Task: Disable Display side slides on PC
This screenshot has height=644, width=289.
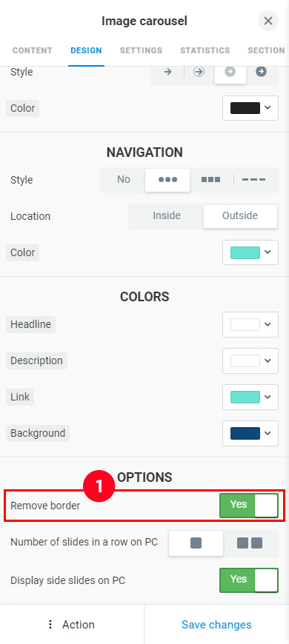Action: click(x=249, y=580)
